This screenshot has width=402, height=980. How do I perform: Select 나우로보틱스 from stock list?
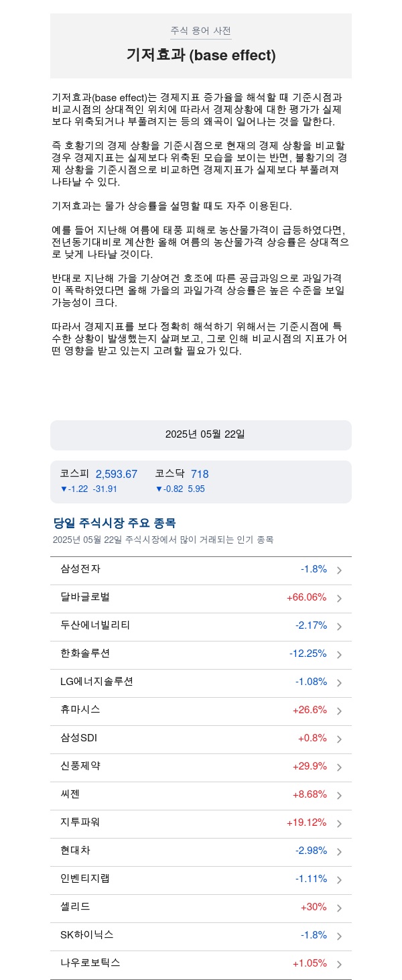[201, 964]
